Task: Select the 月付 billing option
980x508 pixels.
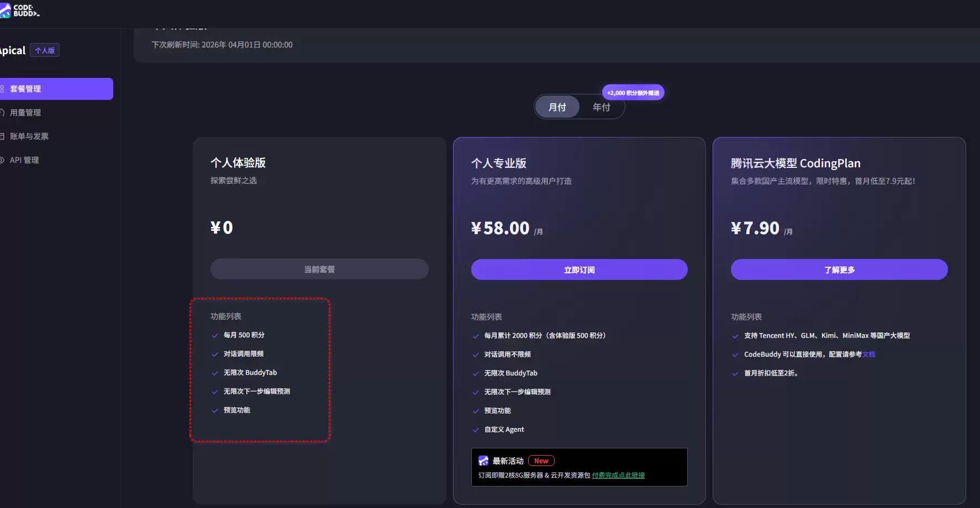Action: click(x=557, y=107)
